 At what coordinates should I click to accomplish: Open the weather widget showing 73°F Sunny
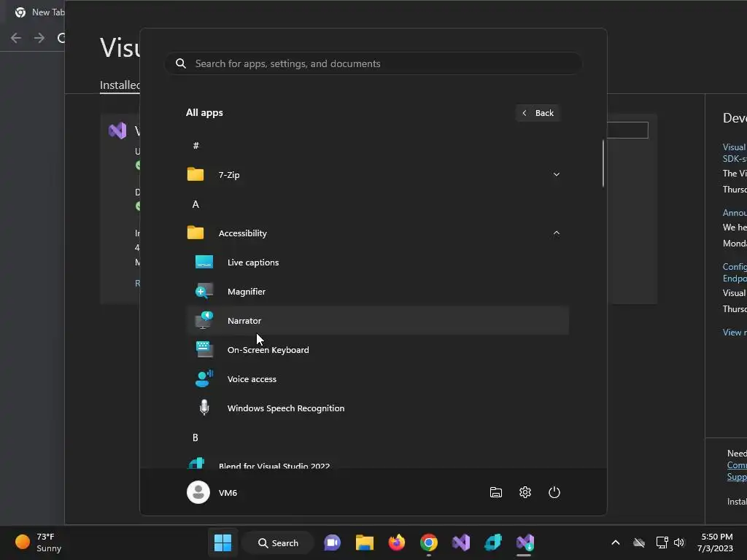[39, 542]
